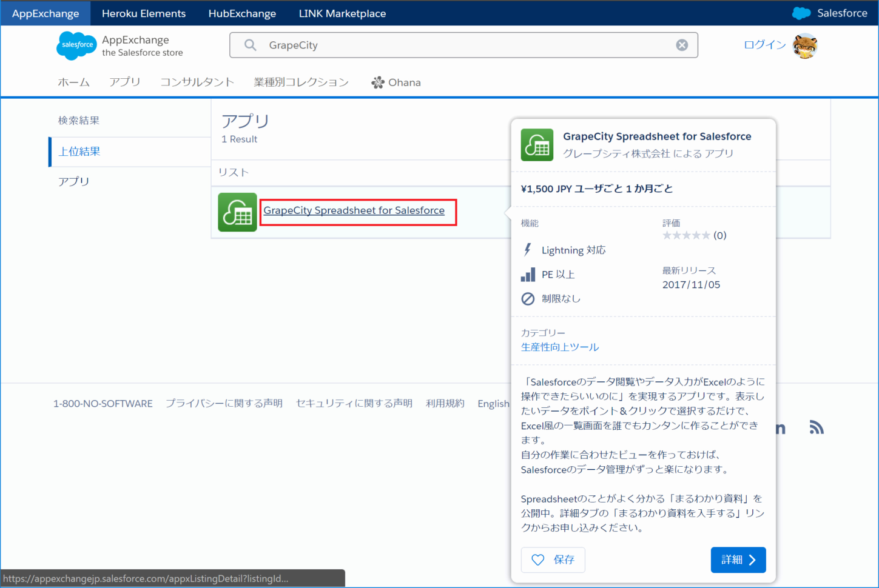Open app details with 詳細 button
879x588 pixels.
point(738,560)
